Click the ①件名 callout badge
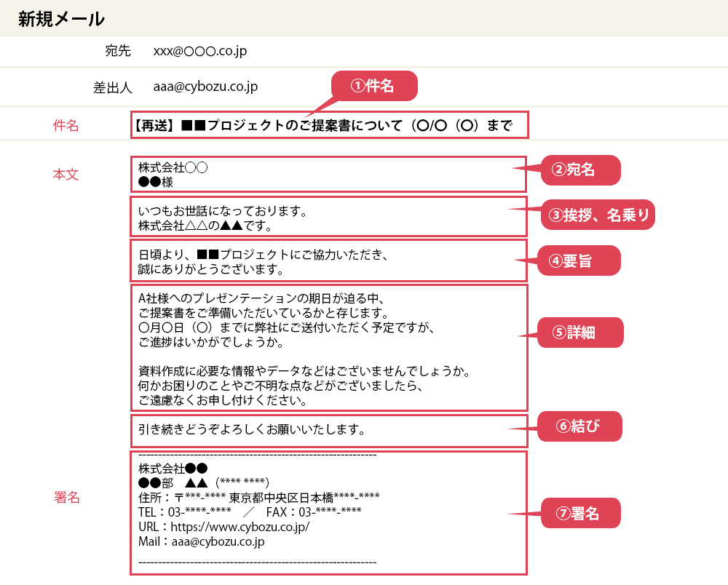728x585 pixels. click(374, 86)
